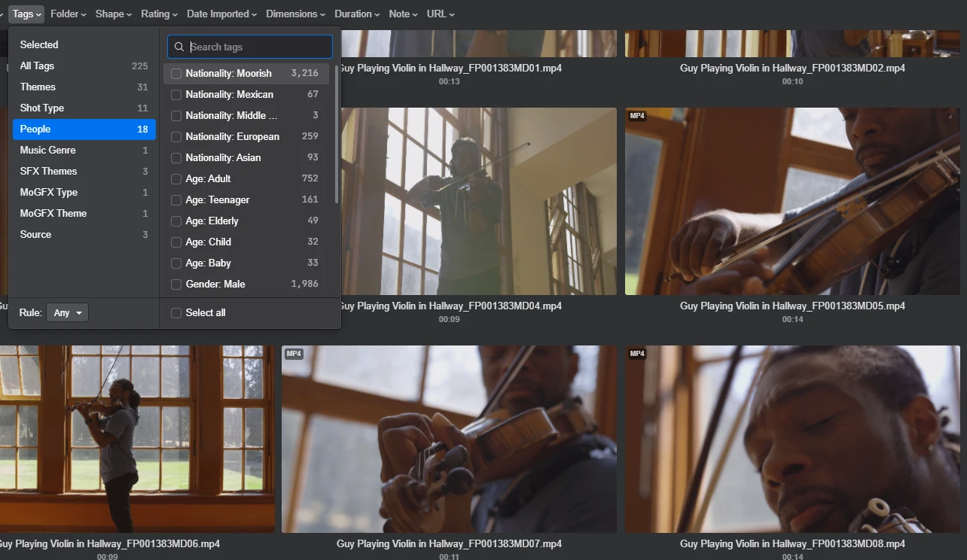Expand the Dimensions filter dropdown
The height and width of the screenshot is (560, 967).
click(295, 14)
